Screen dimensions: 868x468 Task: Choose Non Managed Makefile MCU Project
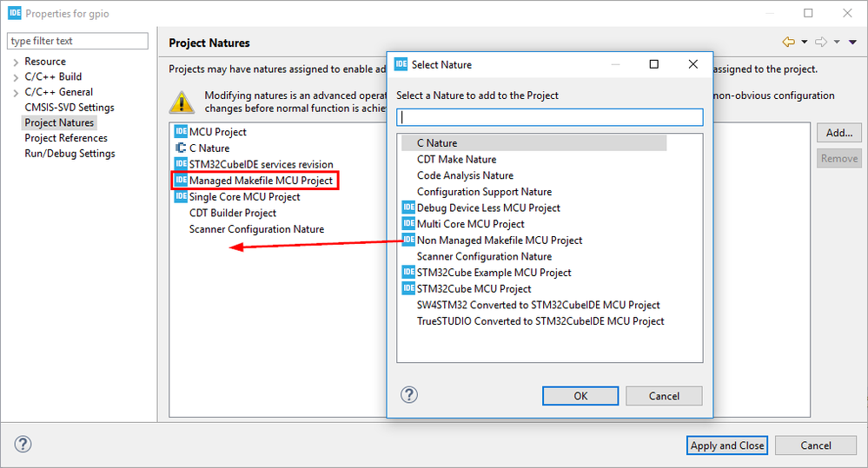point(500,241)
